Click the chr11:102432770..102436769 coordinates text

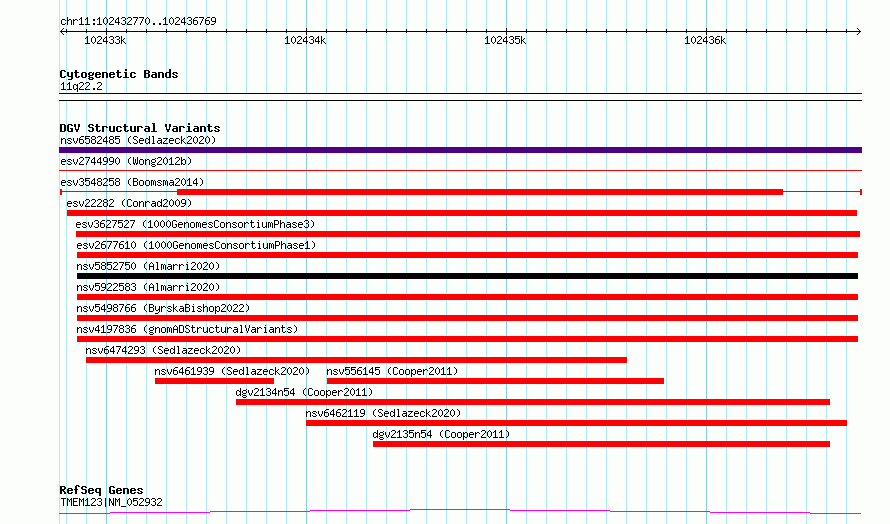coord(138,22)
